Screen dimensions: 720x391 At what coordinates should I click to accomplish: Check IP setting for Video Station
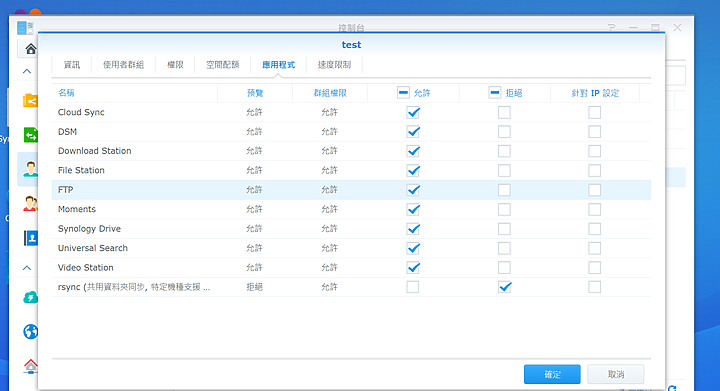tap(595, 268)
